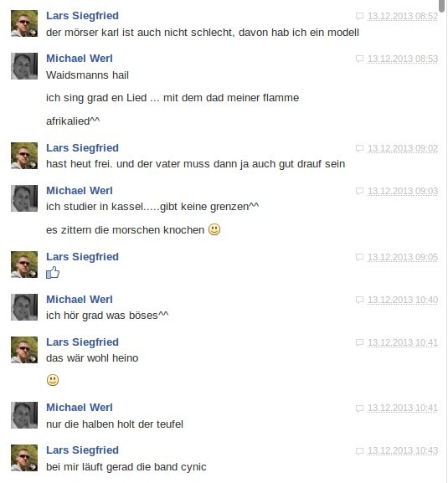Open timestamp link 13.12.2013 10:40
448x483 pixels.
pyautogui.click(x=403, y=300)
